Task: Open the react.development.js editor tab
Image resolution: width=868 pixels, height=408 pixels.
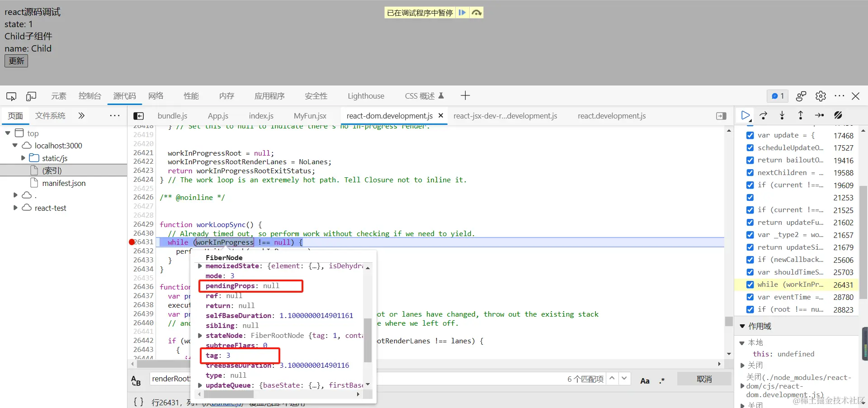Action: 612,116
